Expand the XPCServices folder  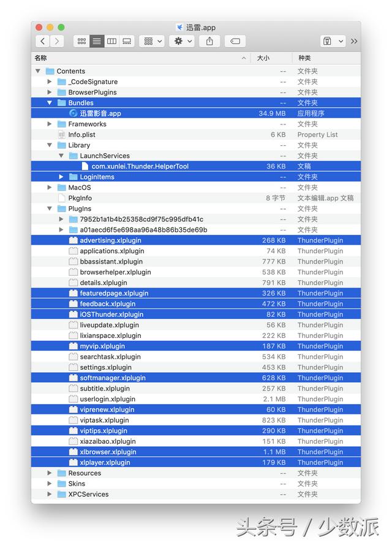click(x=49, y=494)
